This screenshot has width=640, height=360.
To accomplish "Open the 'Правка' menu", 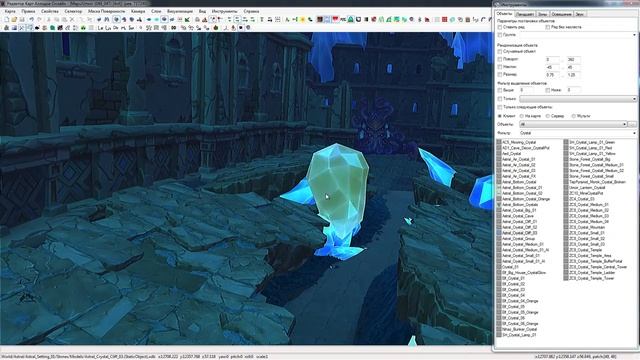I will 28,11.
